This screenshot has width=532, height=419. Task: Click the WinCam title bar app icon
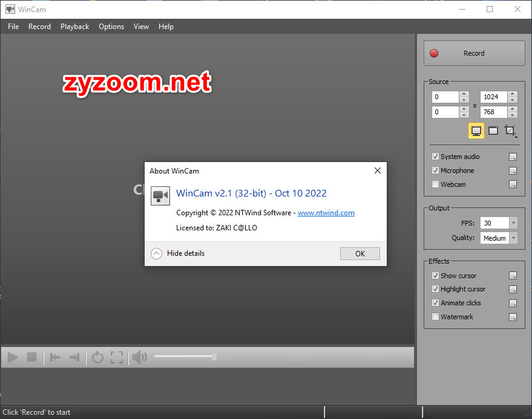coord(10,9)
